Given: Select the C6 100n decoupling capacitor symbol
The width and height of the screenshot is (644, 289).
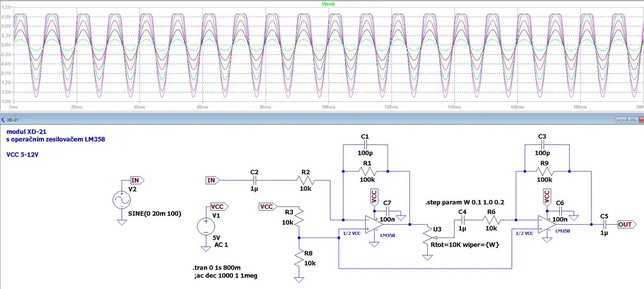Looking at the screenshot, I should coord(560,211).
